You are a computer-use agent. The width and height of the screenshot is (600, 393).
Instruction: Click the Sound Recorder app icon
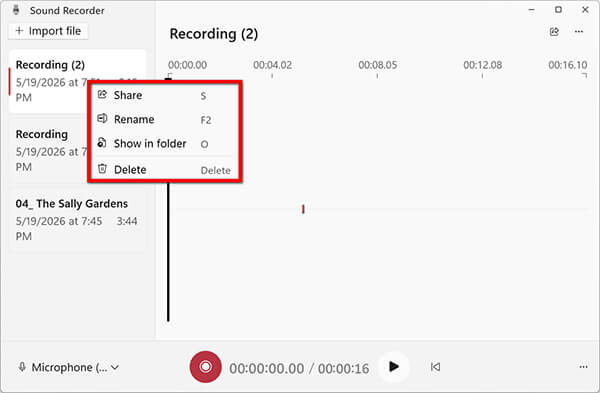click(16, 10)
